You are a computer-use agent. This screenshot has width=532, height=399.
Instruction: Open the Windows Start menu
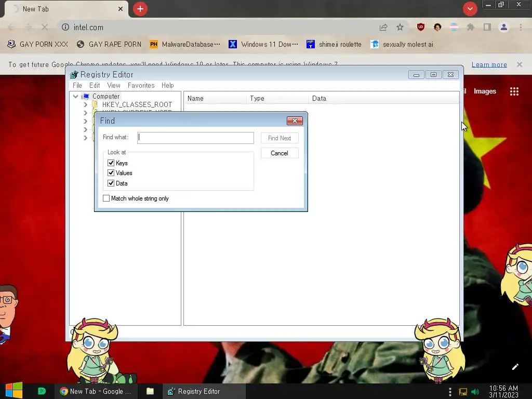click(14, 391)
